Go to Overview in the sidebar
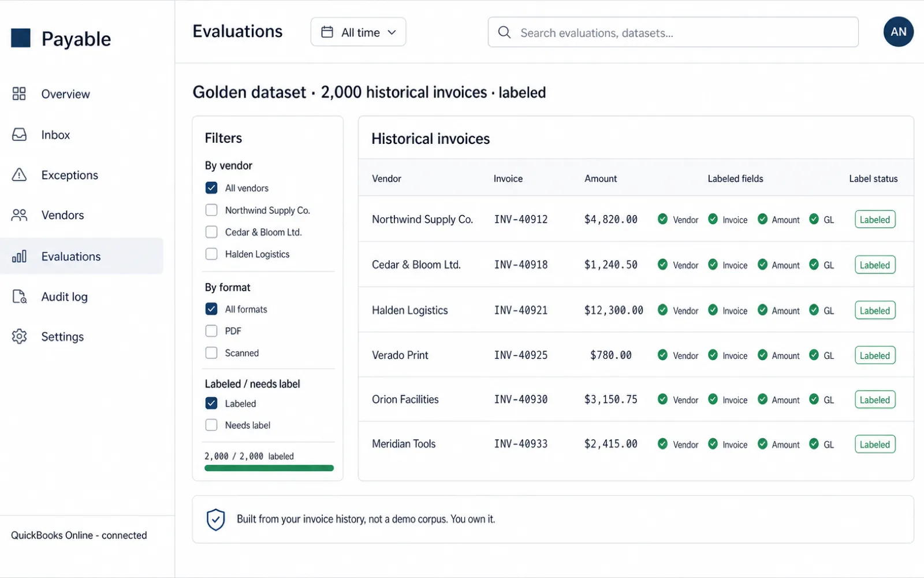 coord(81,94)
